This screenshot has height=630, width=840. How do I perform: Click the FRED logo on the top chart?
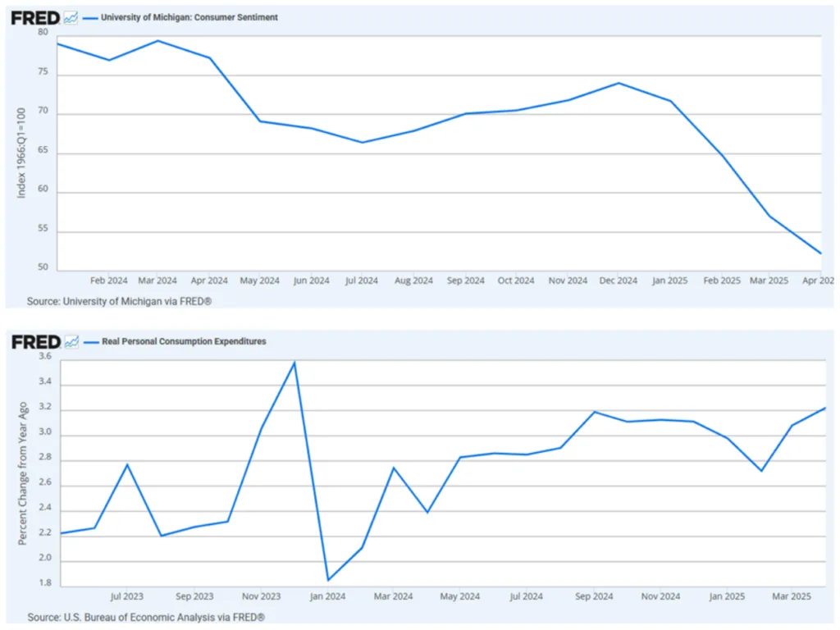click(x=34, y=16)
